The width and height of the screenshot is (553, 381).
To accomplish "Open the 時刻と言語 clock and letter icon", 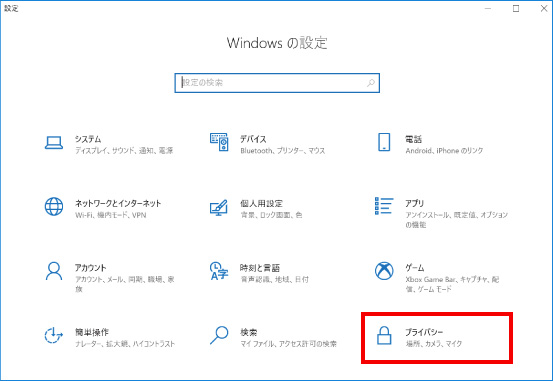I will point(219,271).
